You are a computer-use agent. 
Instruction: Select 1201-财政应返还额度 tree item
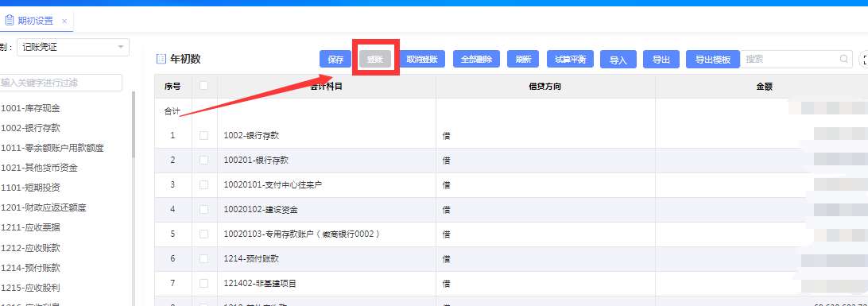click(43, 208)
